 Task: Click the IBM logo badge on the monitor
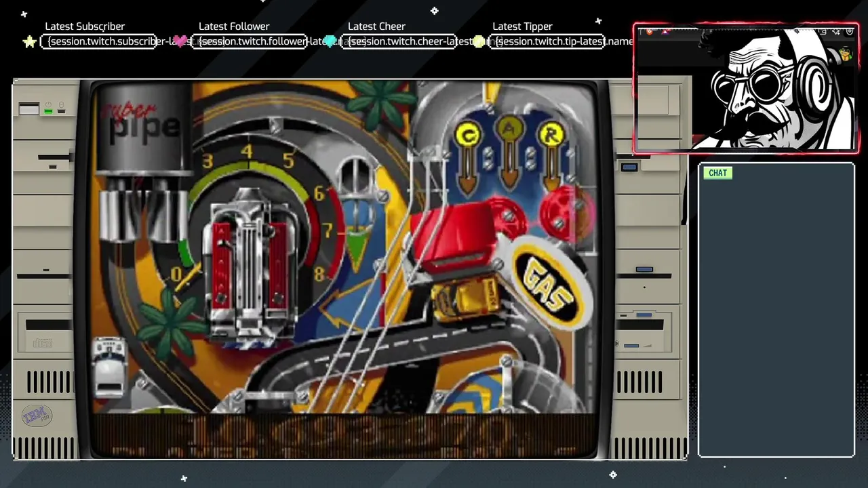(37, 415)
